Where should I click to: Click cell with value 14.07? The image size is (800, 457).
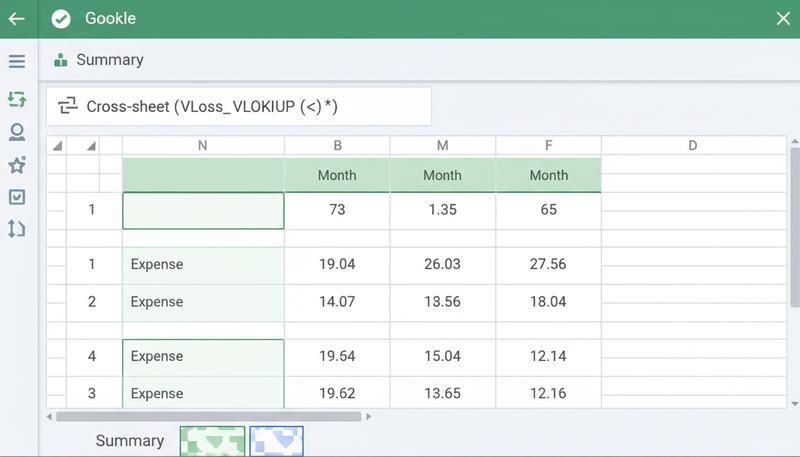point(337,302)
